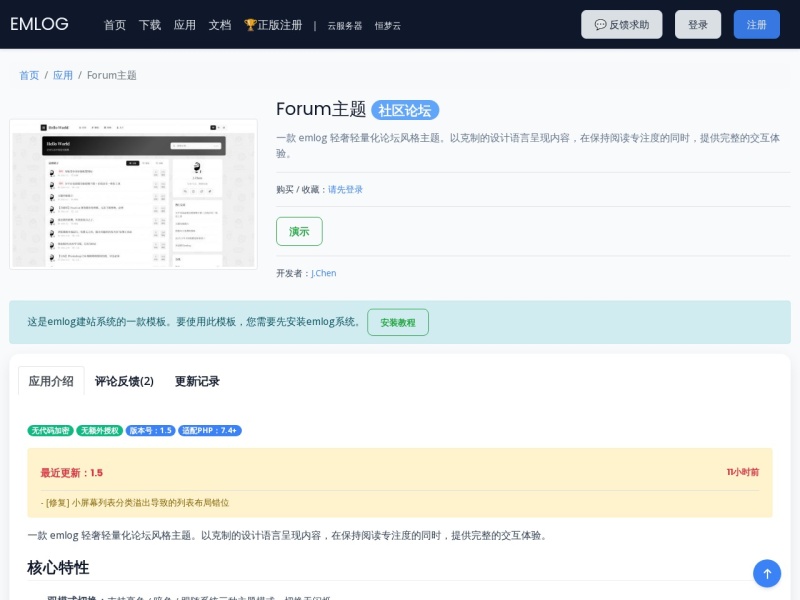Click the 反馈求助 button

[x=621, y=24]
